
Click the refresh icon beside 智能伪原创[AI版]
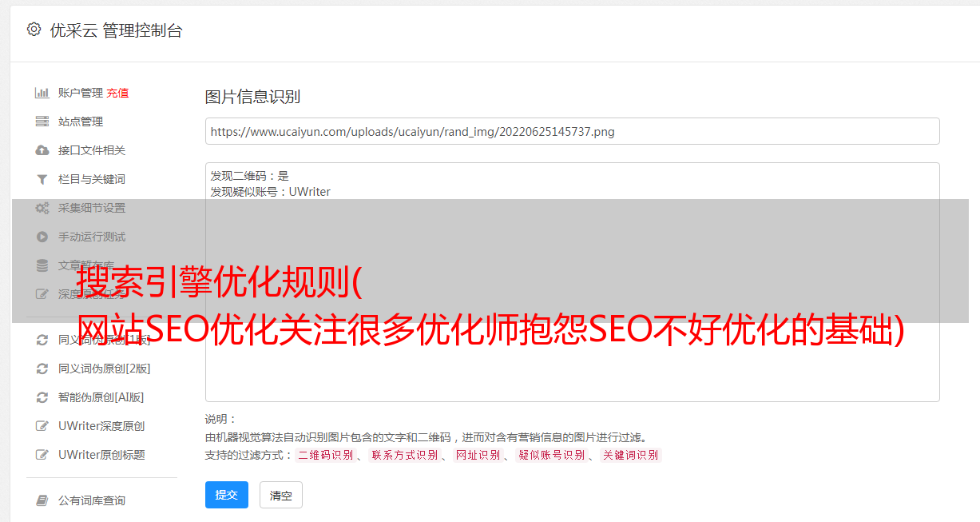[x=42, y=397]
